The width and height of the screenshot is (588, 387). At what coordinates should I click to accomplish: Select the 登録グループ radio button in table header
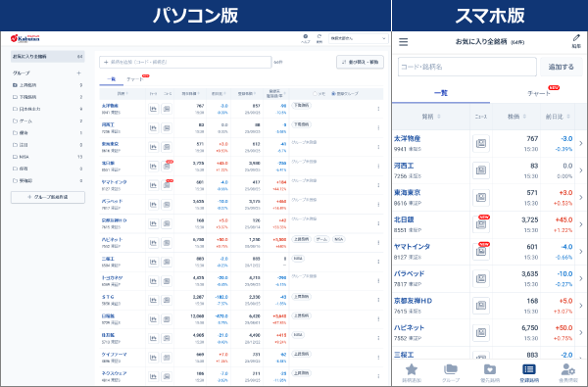coord(333,94)
